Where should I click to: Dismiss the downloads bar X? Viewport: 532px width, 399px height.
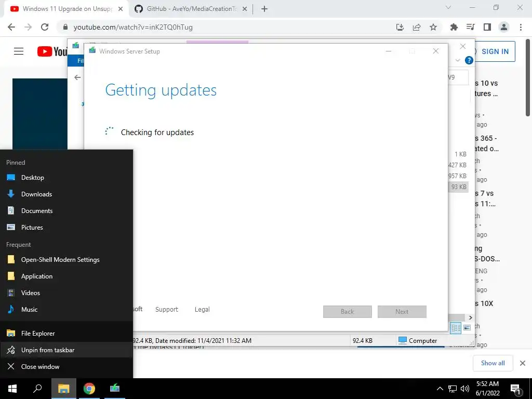coord(523,363)
